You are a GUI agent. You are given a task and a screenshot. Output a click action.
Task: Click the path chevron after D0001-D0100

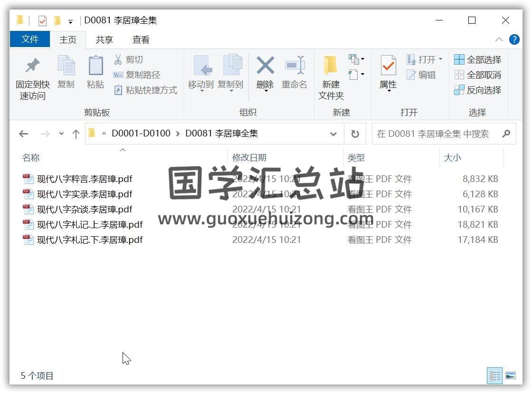tap(178, 134)
